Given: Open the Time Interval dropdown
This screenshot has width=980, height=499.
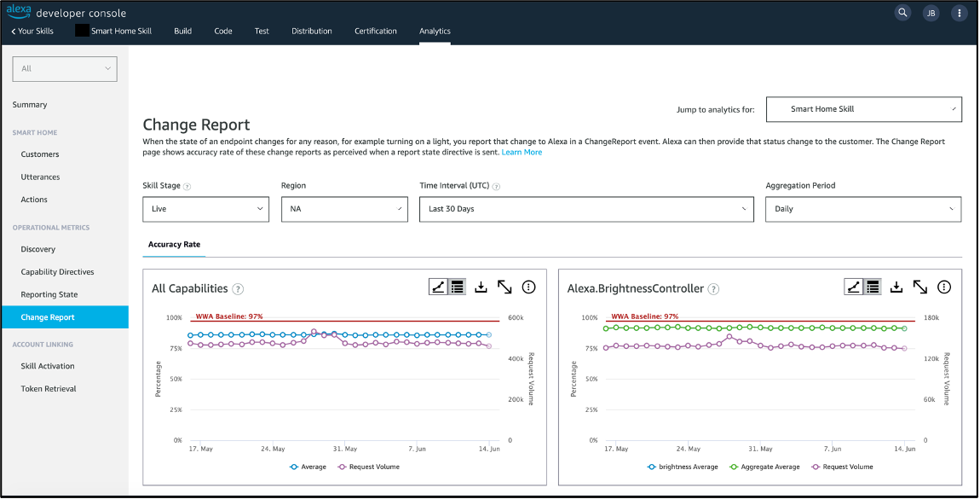Looking at the screenshot, I should tap(586, 209).
